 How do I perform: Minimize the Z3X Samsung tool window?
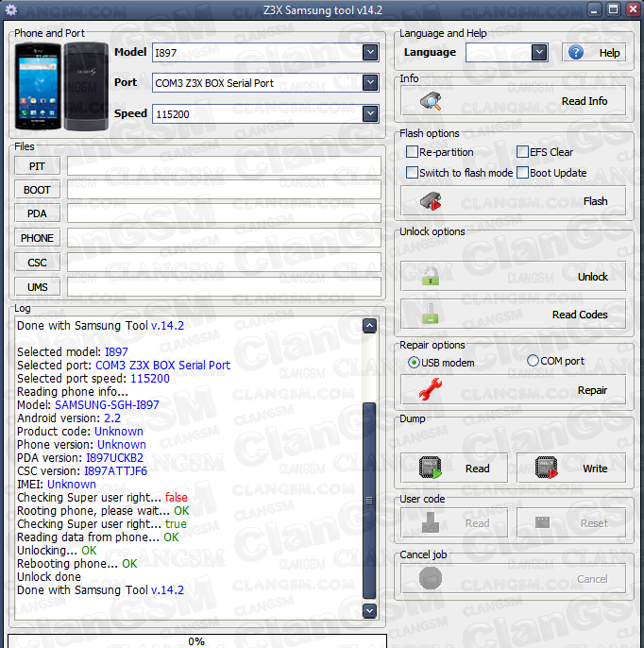coord(594,9)
